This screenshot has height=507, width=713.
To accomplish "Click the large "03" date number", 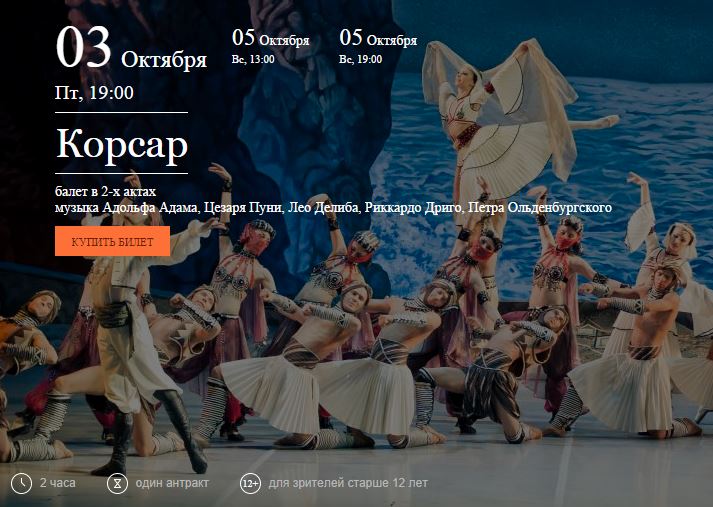I will click(x=84, y=47).
